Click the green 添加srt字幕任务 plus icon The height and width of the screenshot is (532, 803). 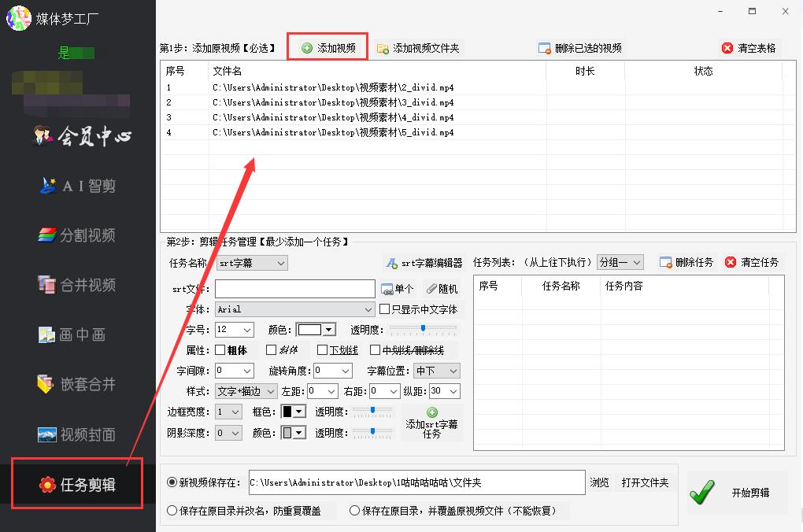tap(431, 413)
